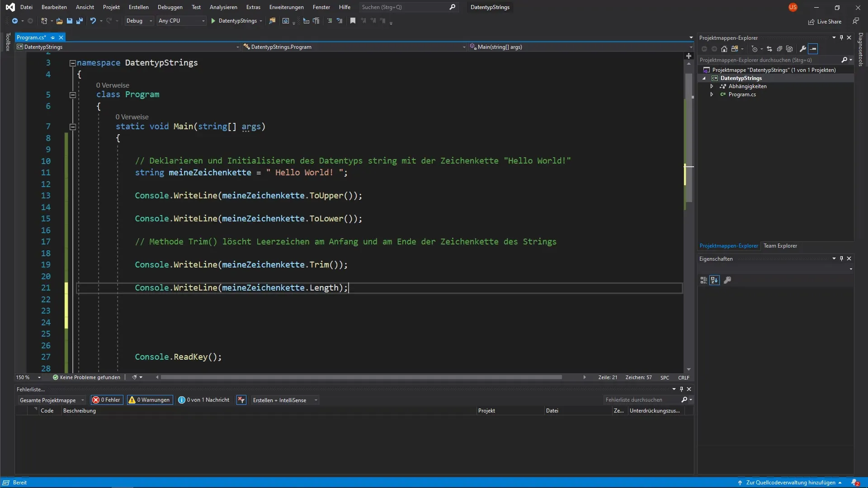This screenshot has height=488, width=868.
Task: Open the Debuggen menu
Action: 170,7
